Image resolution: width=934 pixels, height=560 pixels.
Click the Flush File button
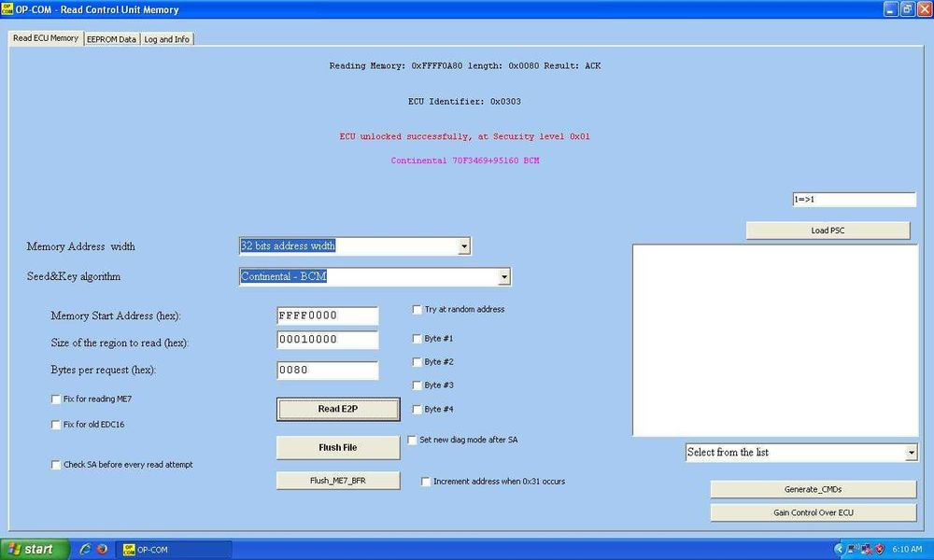(338, 447)
